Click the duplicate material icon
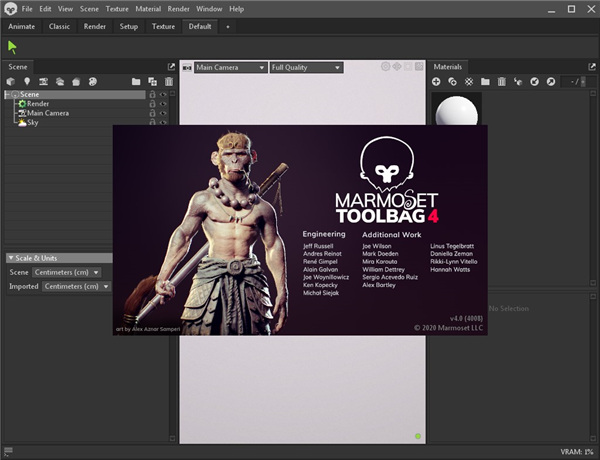 [x=452, y=81]
